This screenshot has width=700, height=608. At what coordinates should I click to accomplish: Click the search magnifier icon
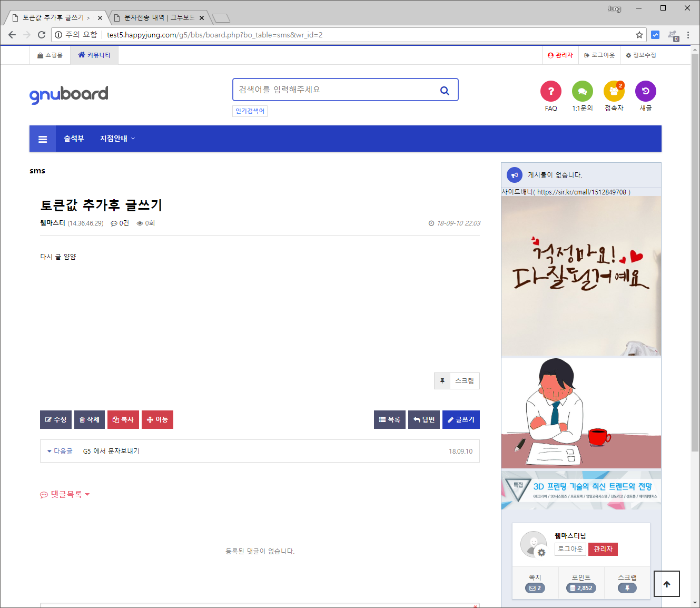coord(445,90)
